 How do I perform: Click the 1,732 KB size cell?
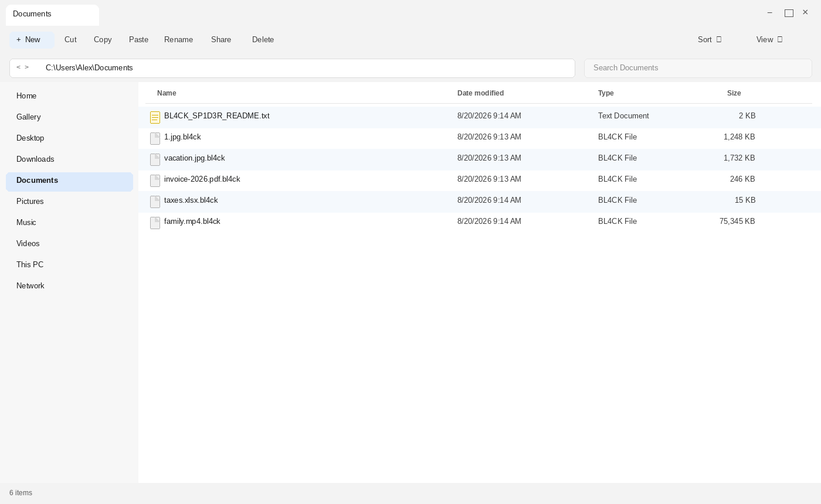pyautogui.click(x=739, y=158)
